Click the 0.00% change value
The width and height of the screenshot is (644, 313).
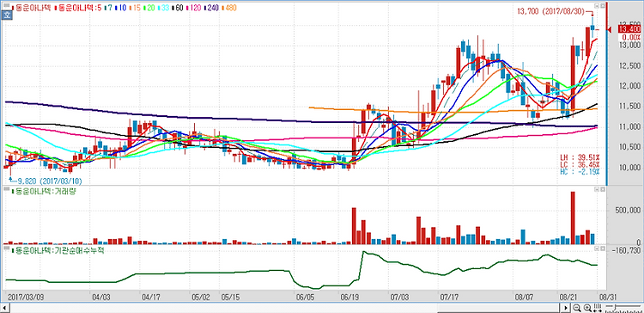pyautogui.click(x=631, y=37)
